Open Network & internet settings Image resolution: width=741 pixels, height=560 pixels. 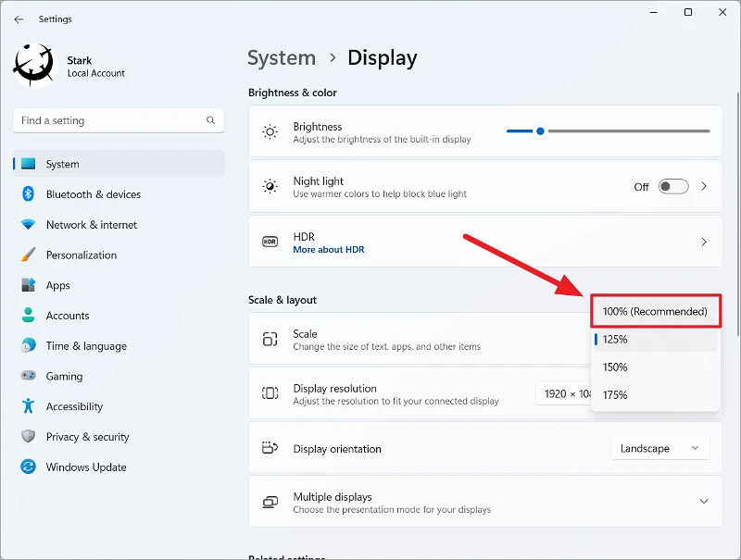point(119,225)
